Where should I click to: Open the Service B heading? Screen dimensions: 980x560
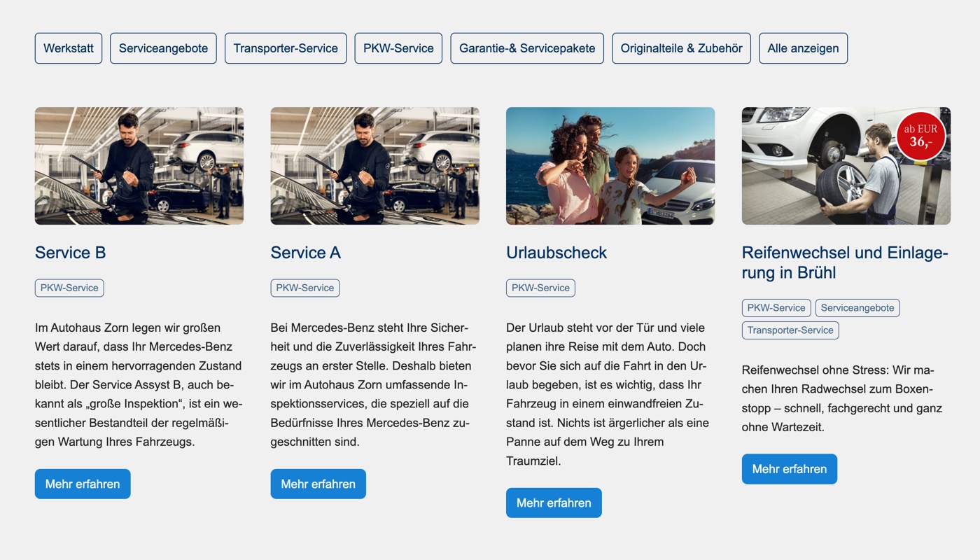tap(70, 253)
